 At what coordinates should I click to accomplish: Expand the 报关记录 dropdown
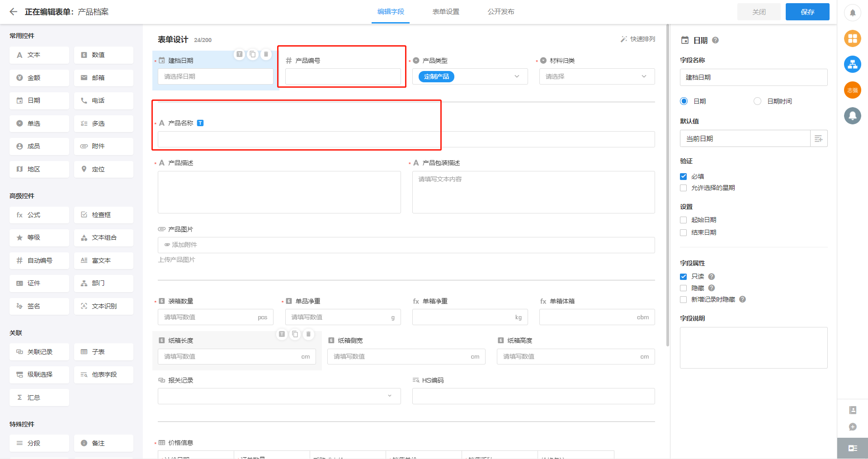(279, 396)
